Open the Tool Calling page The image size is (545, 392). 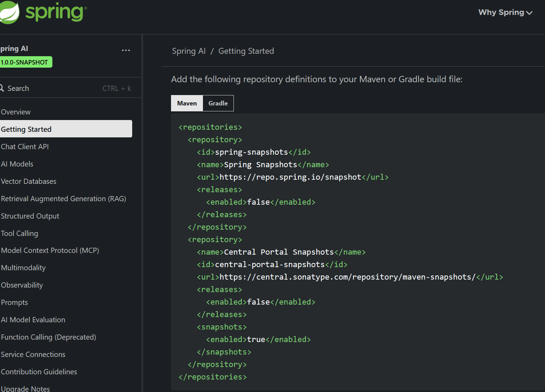[x=19, y=233]
